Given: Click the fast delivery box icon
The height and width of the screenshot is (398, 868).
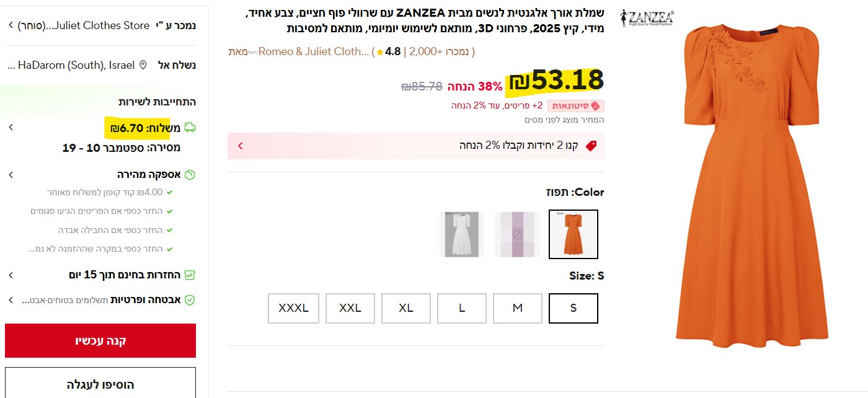Looking at the screenshot, I should [x=190, y=175].
